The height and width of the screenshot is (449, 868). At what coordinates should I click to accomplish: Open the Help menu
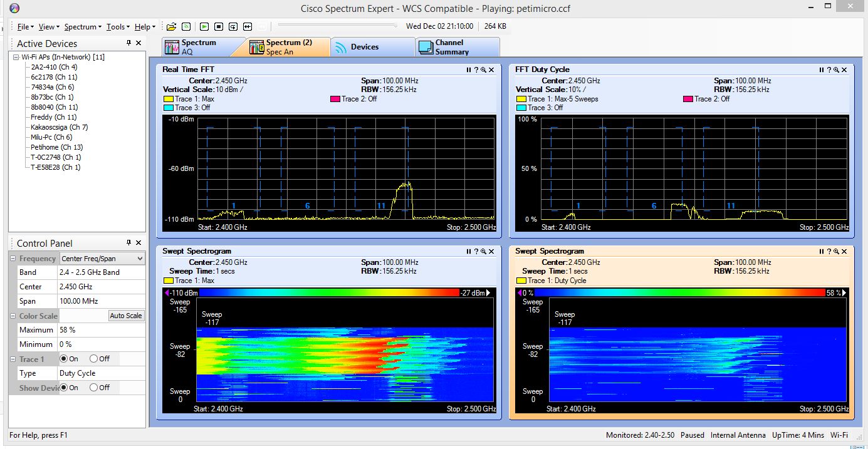tap(145, 27)
